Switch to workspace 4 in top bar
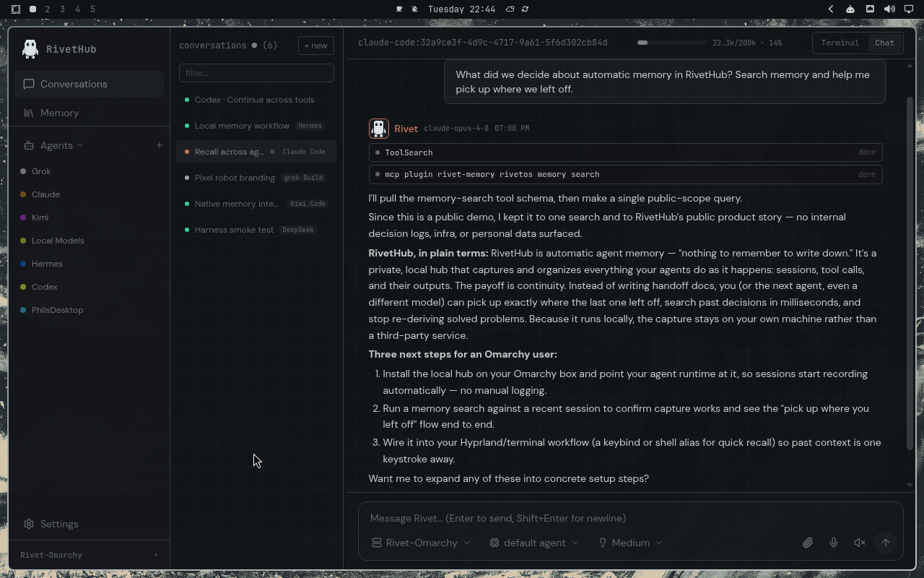924x578 pixels. (x=78, y=9)
